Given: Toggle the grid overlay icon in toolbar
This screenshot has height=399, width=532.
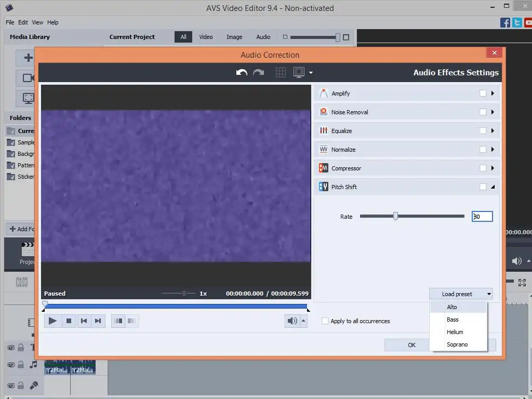Looking at the screenshot, I should [280, 72].
